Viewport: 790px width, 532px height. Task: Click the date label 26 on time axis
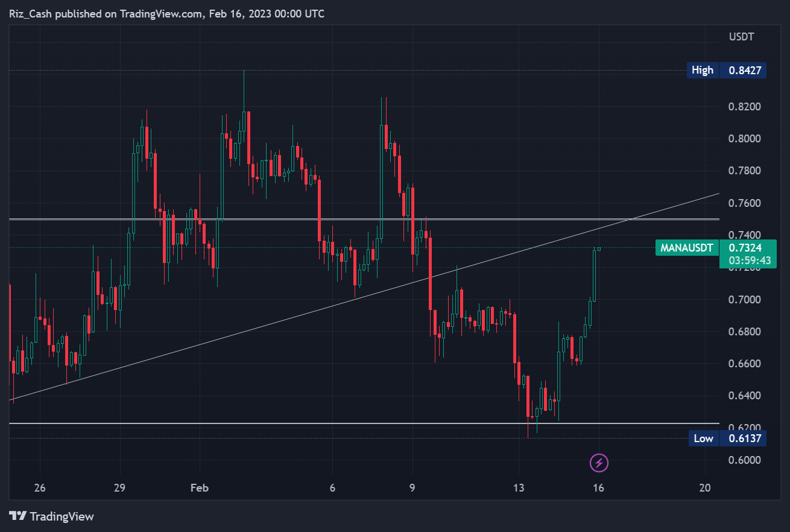pos(40,488)
